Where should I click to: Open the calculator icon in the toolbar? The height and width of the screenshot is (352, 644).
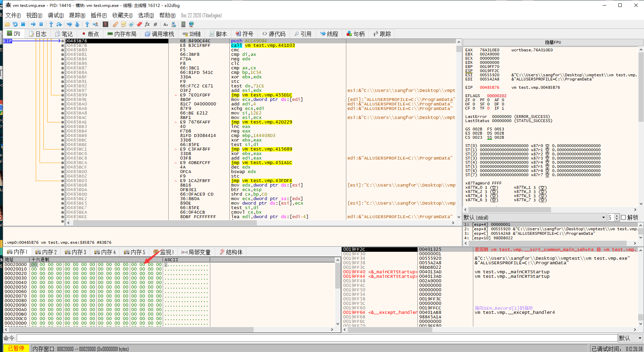tap(183, 24)
